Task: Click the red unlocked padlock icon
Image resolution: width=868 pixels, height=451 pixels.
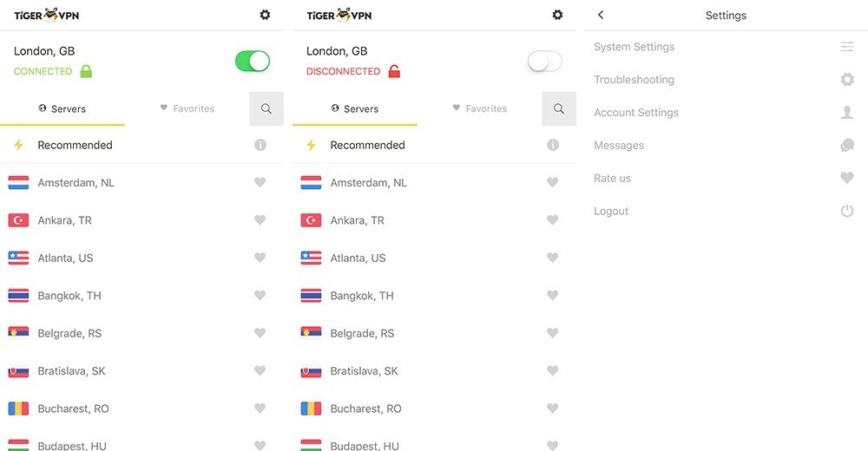Action: 394,71
